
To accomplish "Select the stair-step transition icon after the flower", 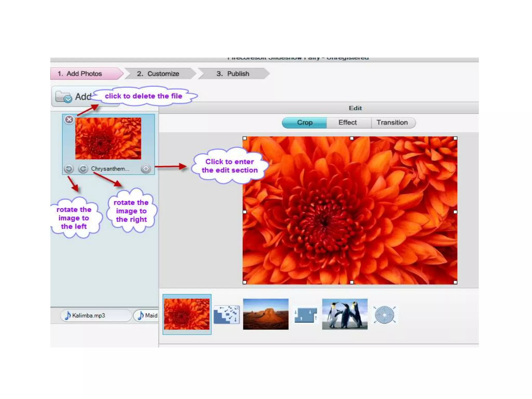I will coord(227,315).
